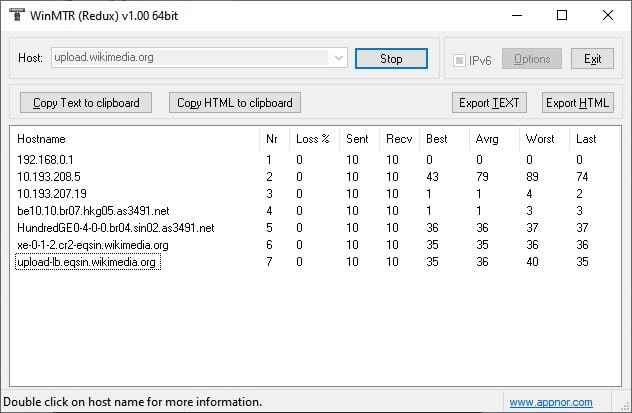Export results as TEXT
Image resolution: width=632 pixels, height=413 pixels.
(x=490, y=103)
